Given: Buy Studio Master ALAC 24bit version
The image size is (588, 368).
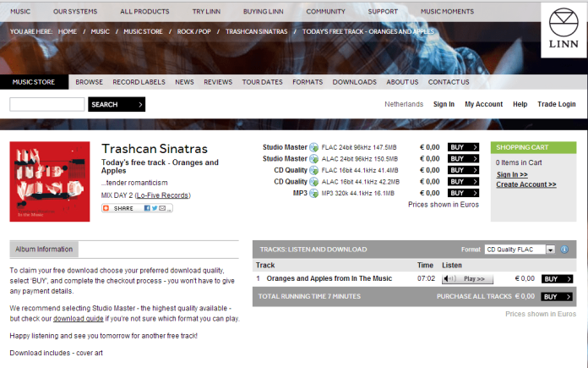Looking at the screenshot, I should tap(463, 158).
